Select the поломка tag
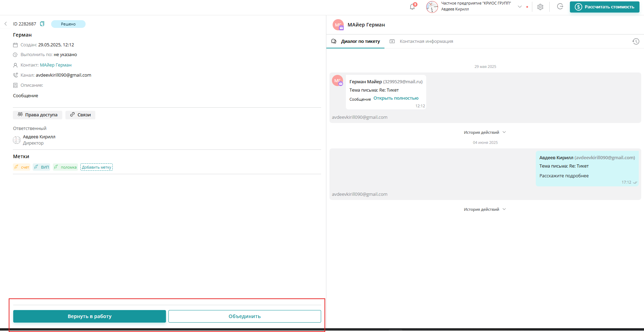 [65, 167]
